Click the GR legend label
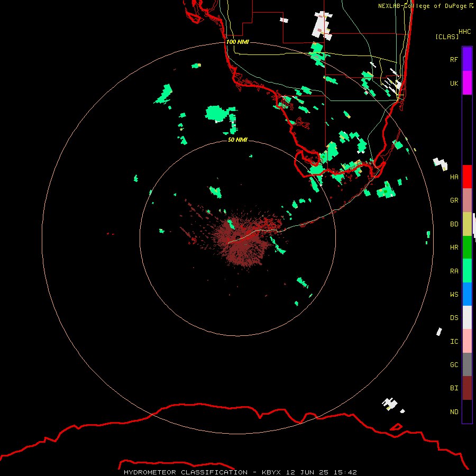This screenshot has width=476, height=476. click(x=454, y=200)
